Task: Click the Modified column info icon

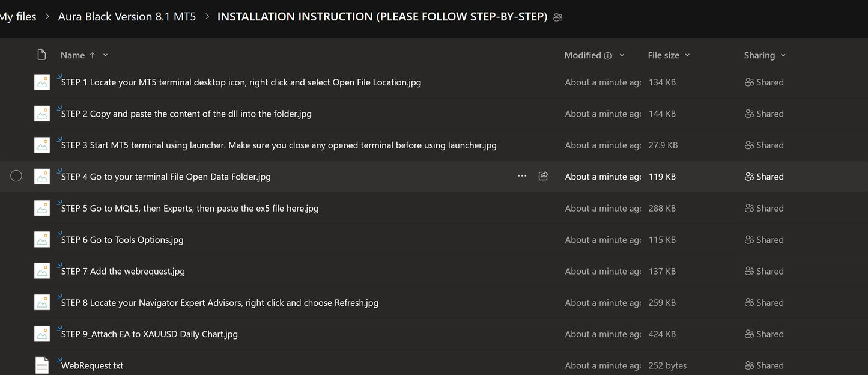Action: click(x=608, y=56)
